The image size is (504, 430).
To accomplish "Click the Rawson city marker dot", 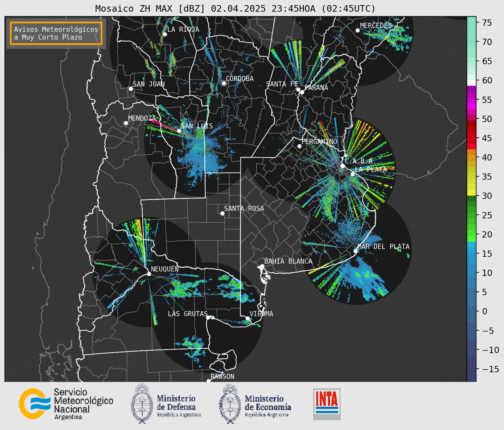I will (x=209, y=381).
